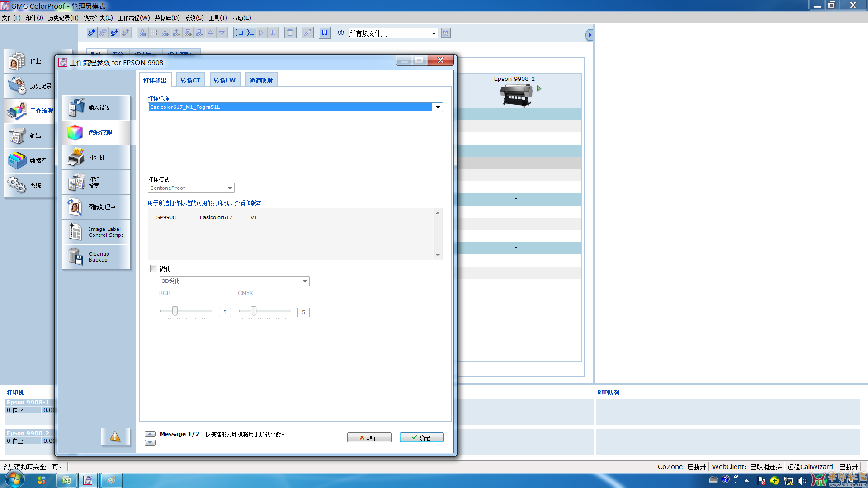Click the move job down triangle icon
The image size is (868, 488).
pyautogui.click(x=222, y=33)
